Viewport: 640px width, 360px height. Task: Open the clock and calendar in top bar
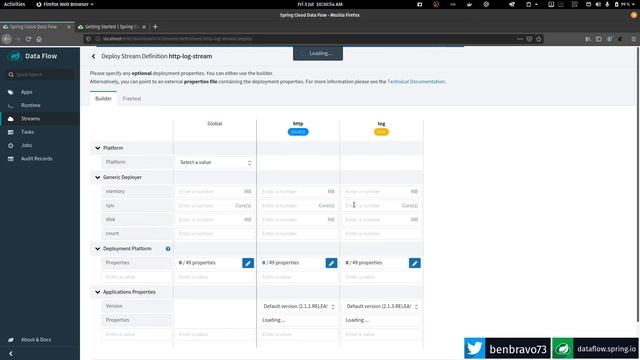pos(320,4)
